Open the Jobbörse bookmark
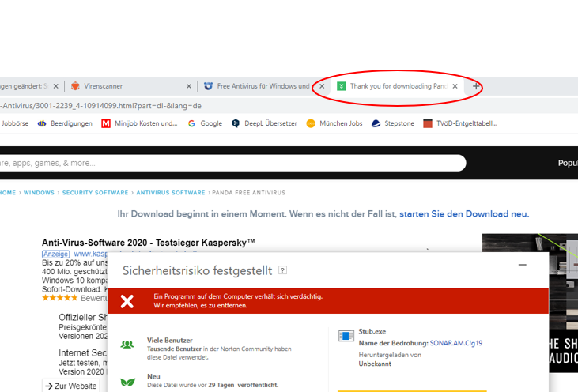Screen dimensions: 578x392 coord(14,123)
